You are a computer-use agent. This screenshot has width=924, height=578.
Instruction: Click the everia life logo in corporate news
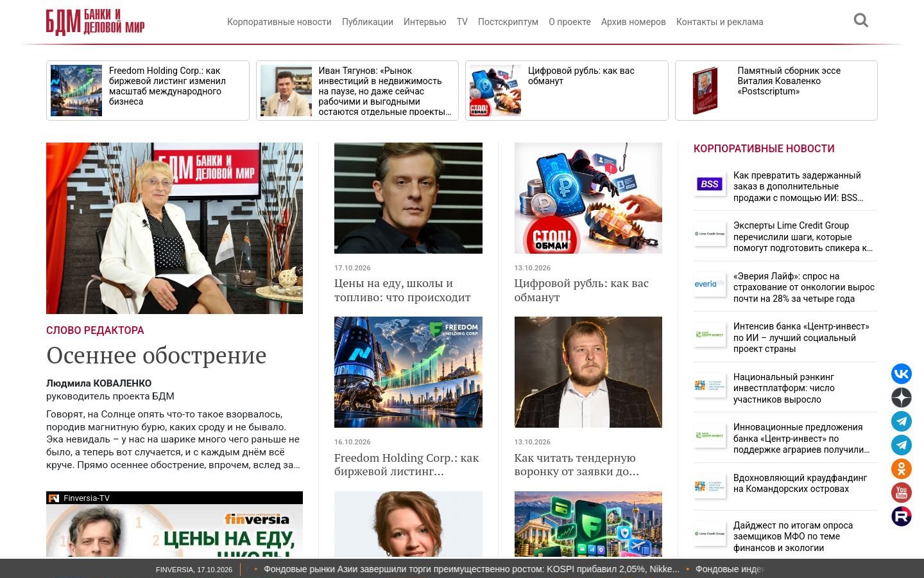[x=710, y=285]
